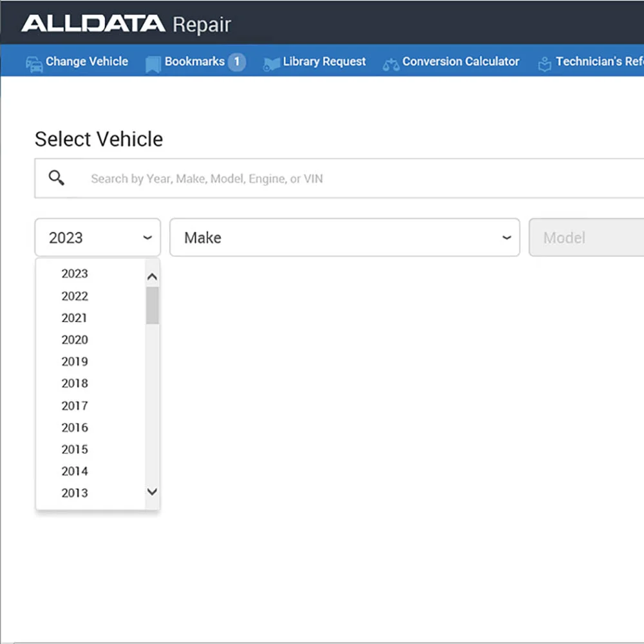Click the ALLDATA Repair logo
The width and height of the screenshot is (644, 644).
[126, 24]
